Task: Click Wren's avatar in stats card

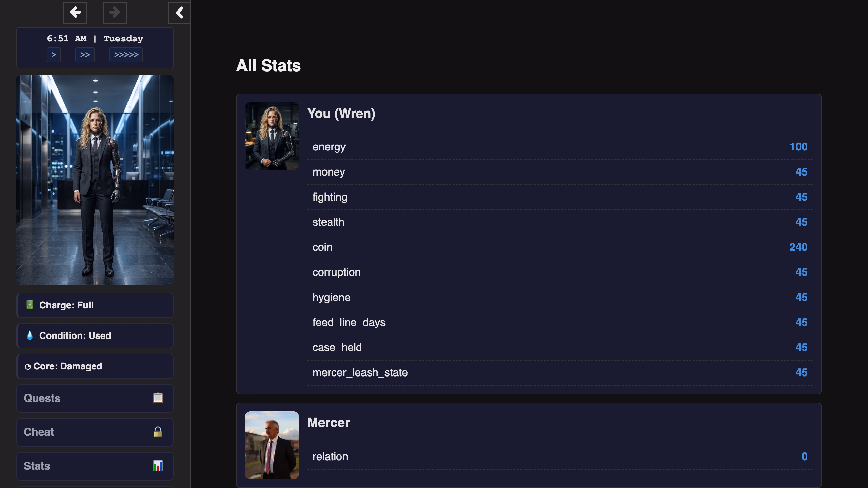Action: coord(272,136)
